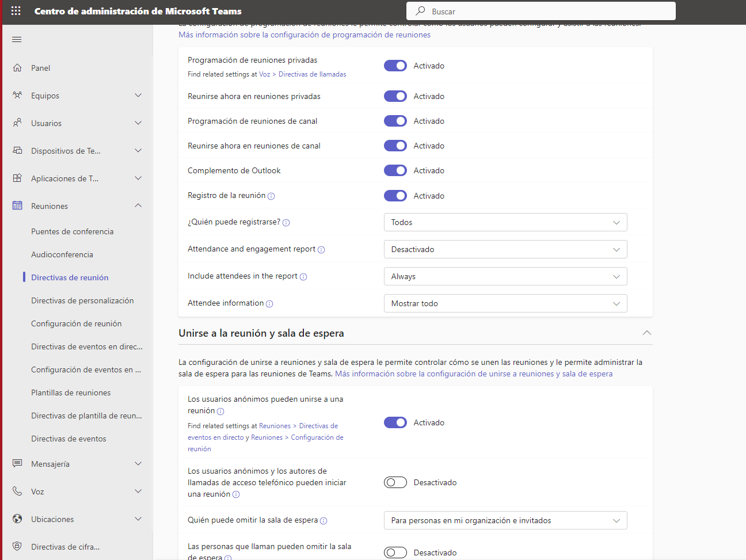746x560 pixels.
Task: Disable Complemento de Outlook switch
Action: click(x=395, y=170)
